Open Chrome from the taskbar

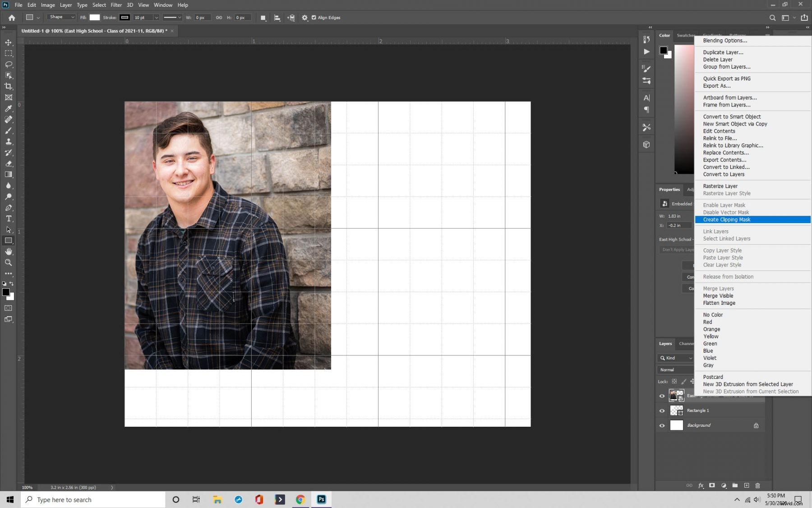point(300,499)
